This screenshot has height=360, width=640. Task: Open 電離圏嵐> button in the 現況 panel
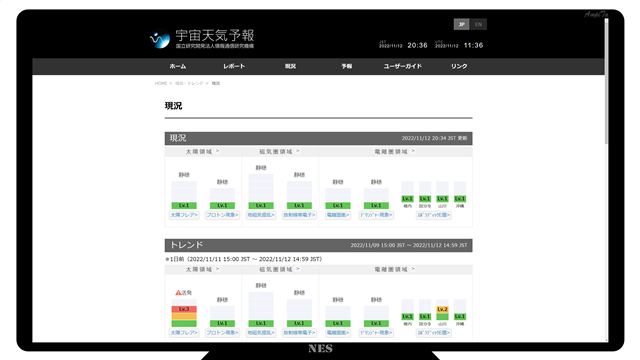click(x=338, y=215)
